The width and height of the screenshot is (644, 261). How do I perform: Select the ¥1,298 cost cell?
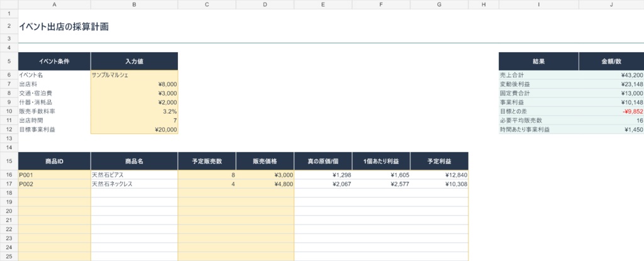tap(323, 175)
